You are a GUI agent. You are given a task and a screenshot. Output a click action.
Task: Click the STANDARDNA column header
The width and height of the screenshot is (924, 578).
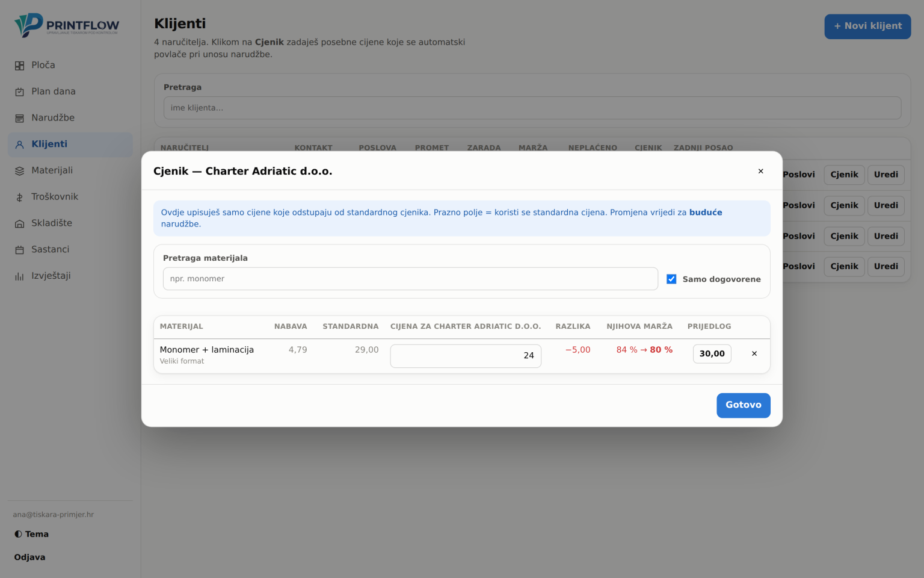(351, 326)
